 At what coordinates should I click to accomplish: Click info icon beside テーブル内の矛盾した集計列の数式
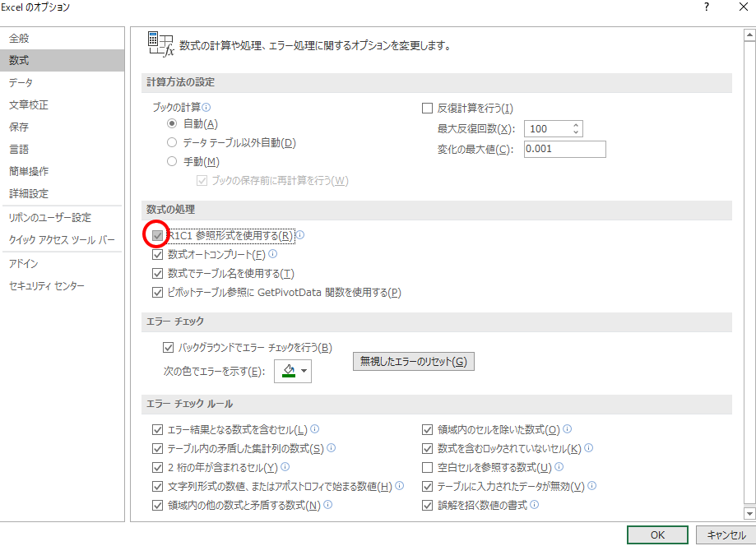click(332, 447)
